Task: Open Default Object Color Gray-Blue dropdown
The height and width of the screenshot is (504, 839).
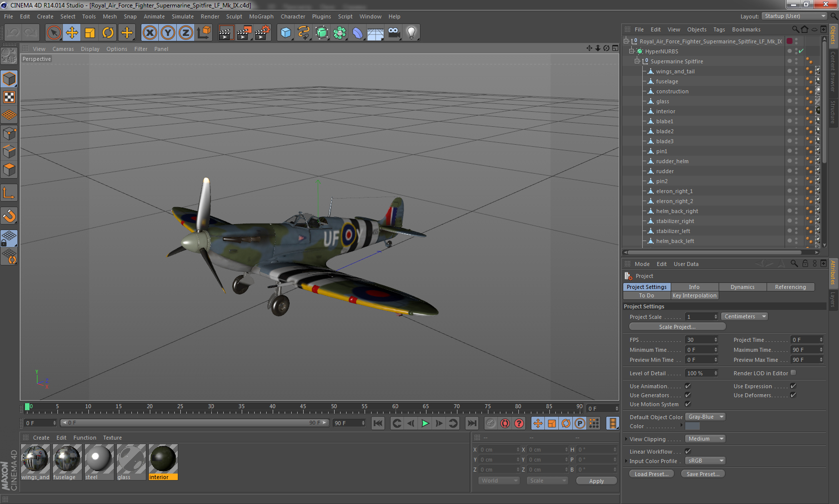Action: pyautogui.click(x=705, y=417)
